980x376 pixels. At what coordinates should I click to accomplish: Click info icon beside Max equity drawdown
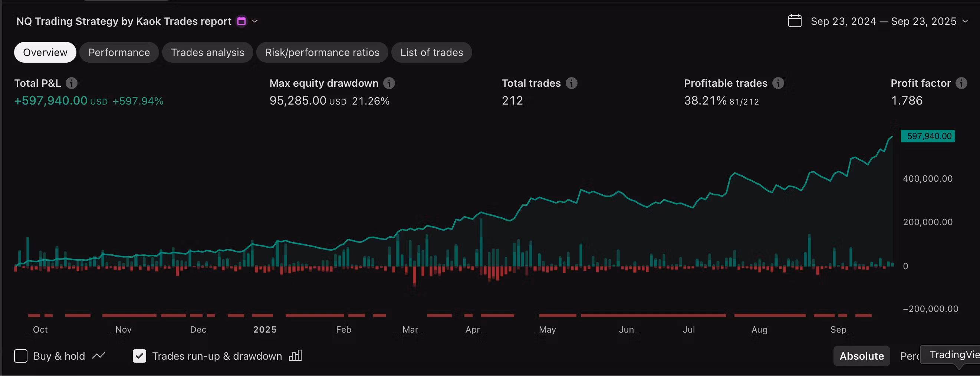[389, 83]
